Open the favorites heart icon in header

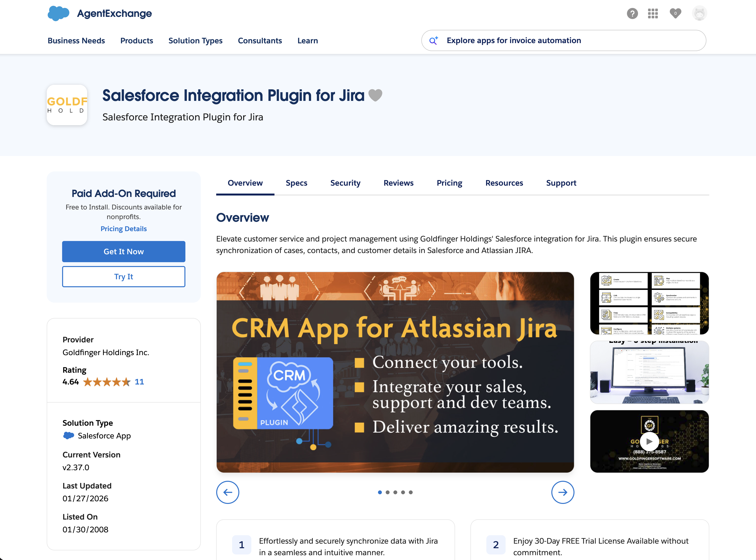tap(675, 13)
